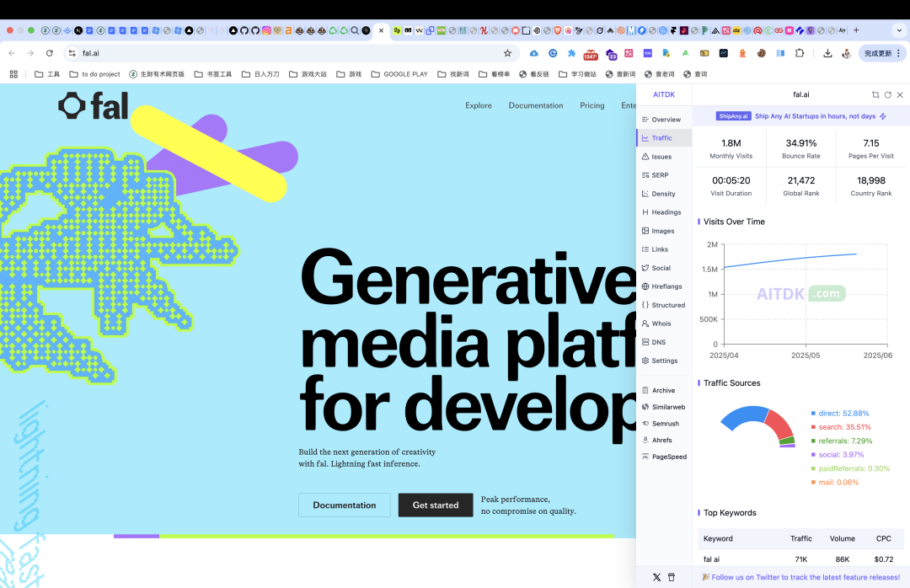
Task: Click the AITDK logo text
Action: click(664, 94)
